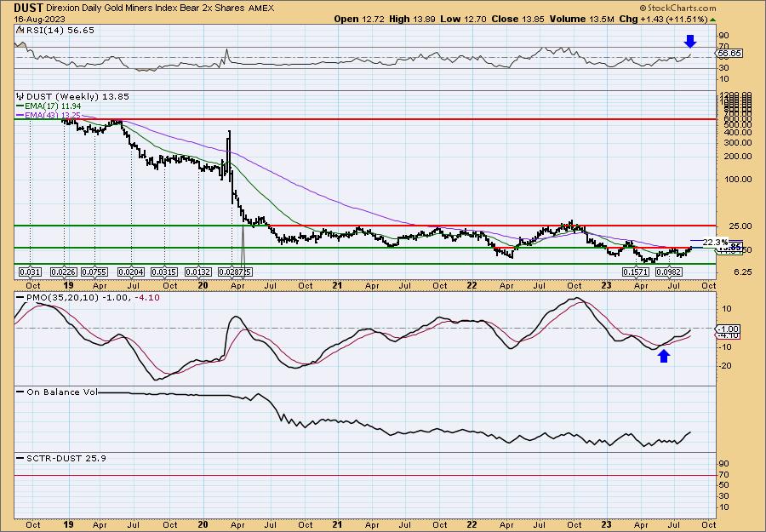Click the PMO(35,20,10) -1.00, -4.10 label

click(x=92, y=298)
